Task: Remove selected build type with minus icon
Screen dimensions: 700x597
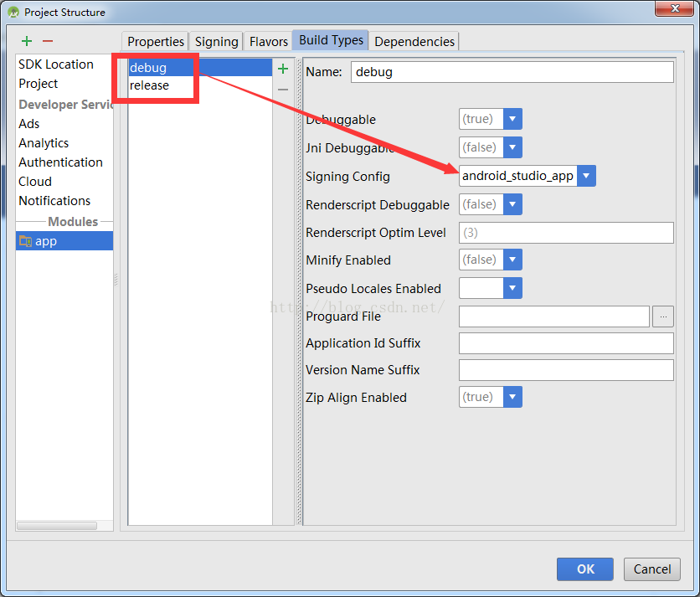Action: 283,90
